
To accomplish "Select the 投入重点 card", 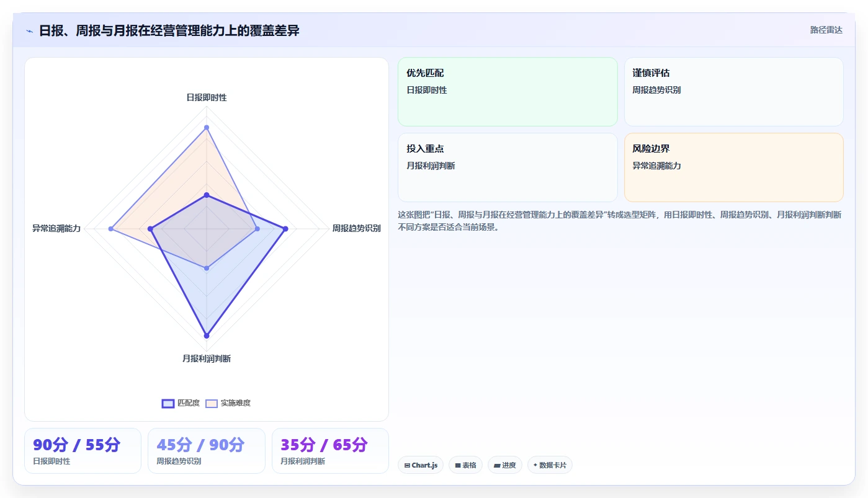I will 508,167.
